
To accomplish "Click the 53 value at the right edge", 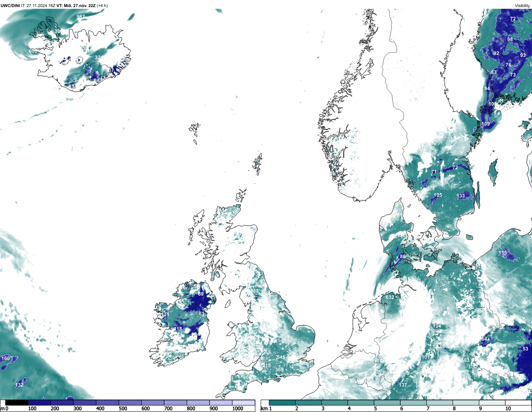I will (x=525, y=349).
